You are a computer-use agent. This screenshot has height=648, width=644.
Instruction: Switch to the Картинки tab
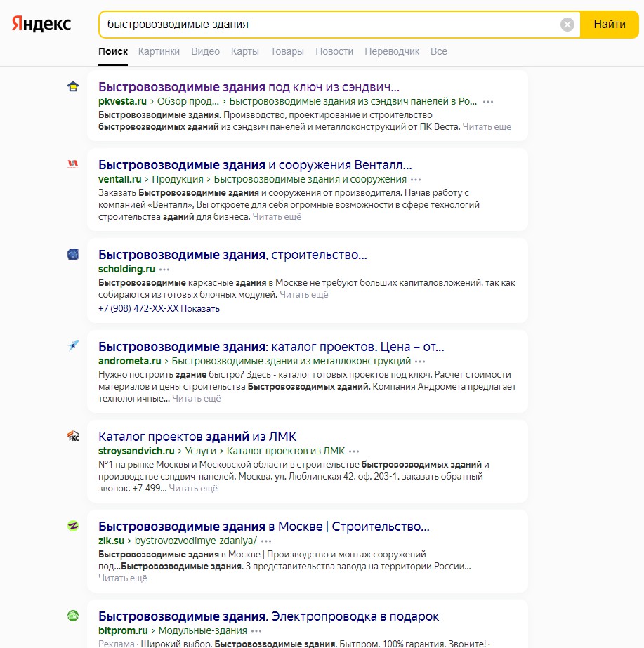click(159, 51)
